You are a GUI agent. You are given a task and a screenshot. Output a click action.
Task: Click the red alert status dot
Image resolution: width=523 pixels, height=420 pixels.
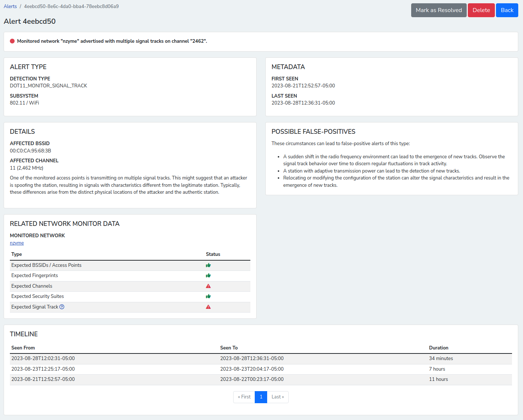coord(12,41)
